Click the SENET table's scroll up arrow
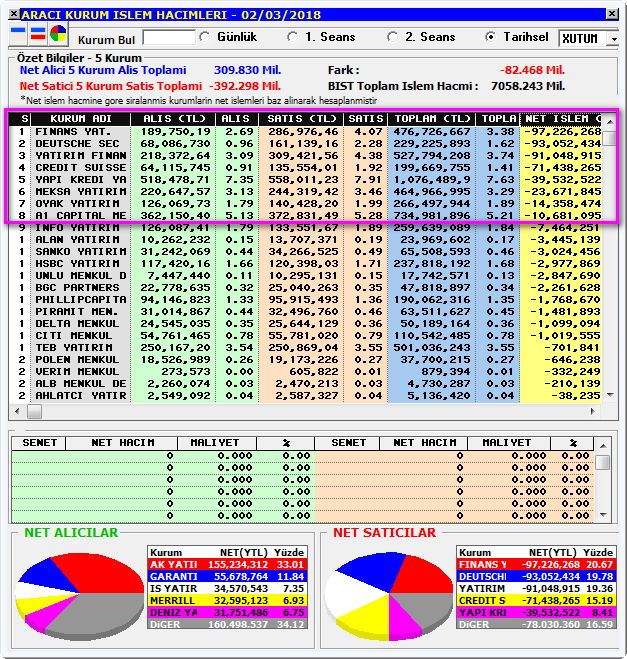Image resolution: width=627 pixels, height=659 pixels. tap(603, 446)
